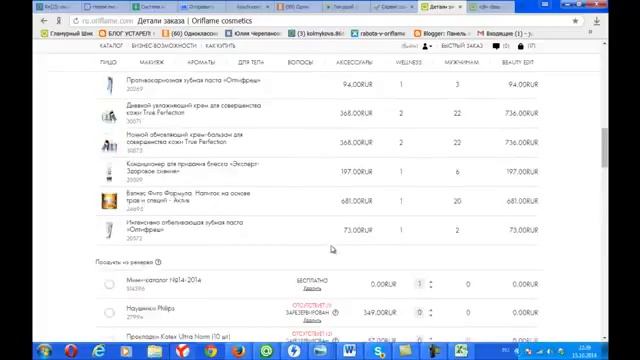
Task: Click the help icon next to 'Продукты из резерва'
Action: point(158,262)
